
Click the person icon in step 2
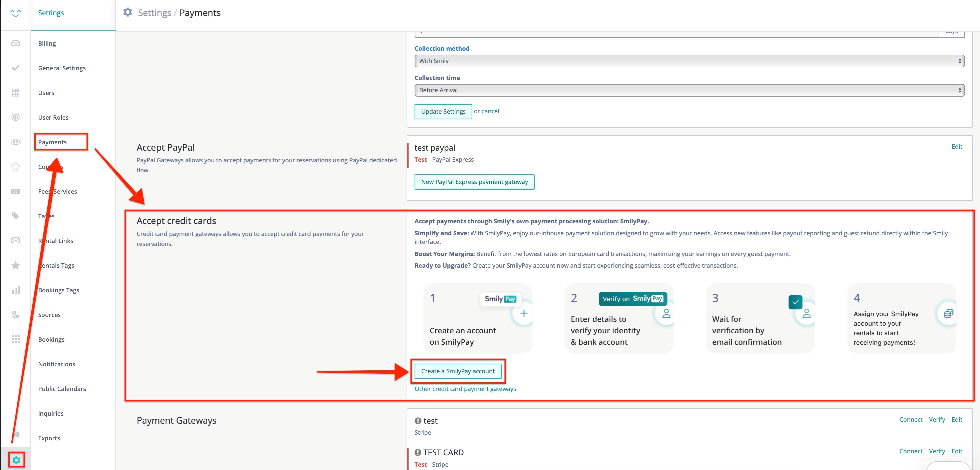click(666, 313)
